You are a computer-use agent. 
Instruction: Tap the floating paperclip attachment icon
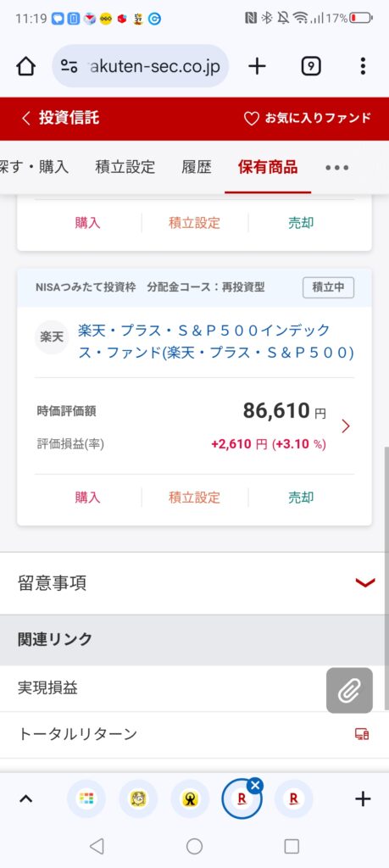(349, 690)
